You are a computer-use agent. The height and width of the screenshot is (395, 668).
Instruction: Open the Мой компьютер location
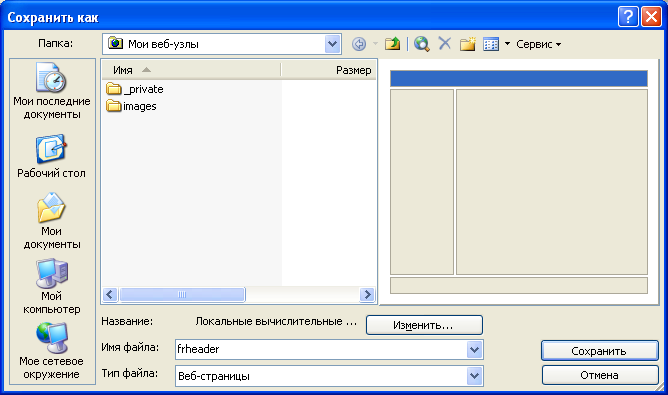[x=52, y=286]
